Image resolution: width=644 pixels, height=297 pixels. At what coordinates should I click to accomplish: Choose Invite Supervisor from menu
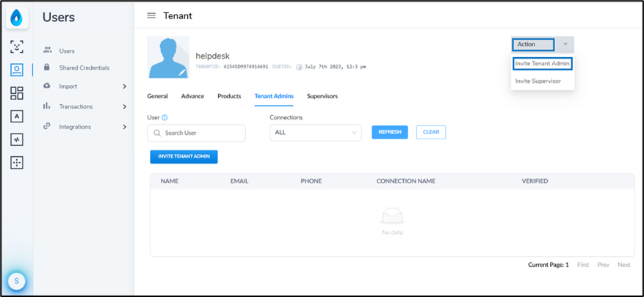[x=538, y=81]
